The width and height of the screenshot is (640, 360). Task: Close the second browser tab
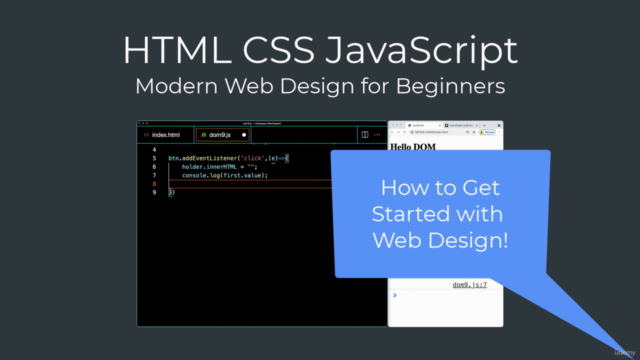(x=477, y=125)
